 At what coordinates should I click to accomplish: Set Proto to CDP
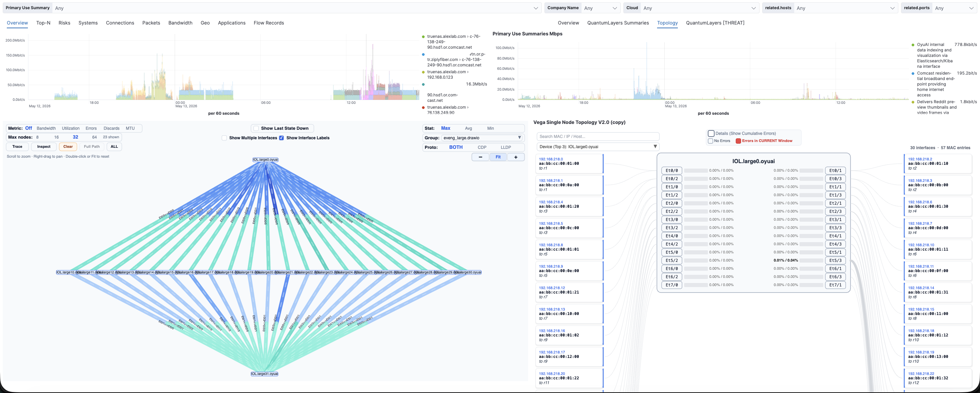coord(482,147)
